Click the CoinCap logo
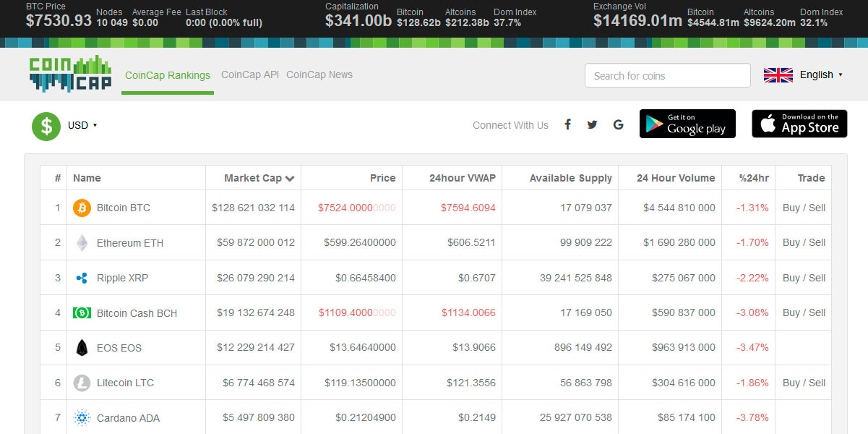This screenshot has width=868, height=434. tap(71, 74)
